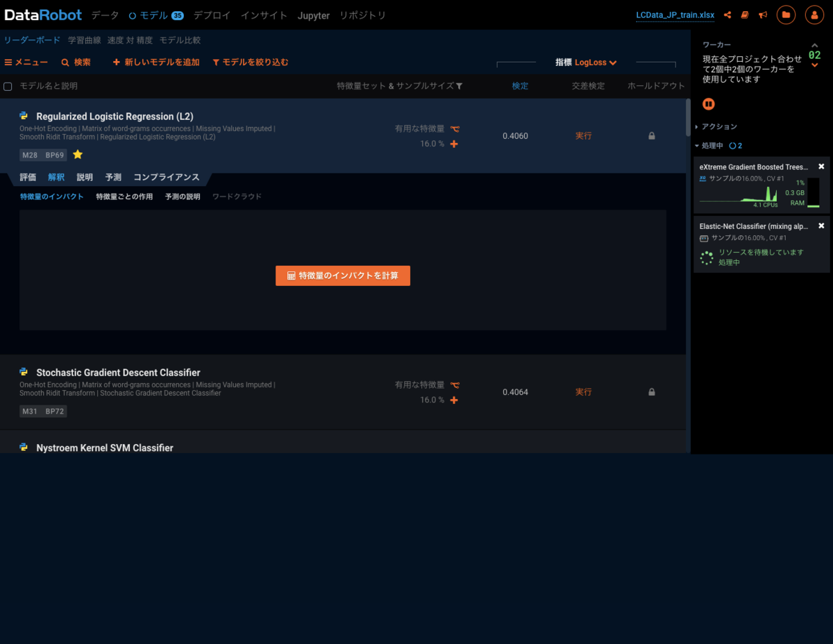Sort by the 検定 column header
This screenshot has height=644, width=833.
[x=520, y=86]
